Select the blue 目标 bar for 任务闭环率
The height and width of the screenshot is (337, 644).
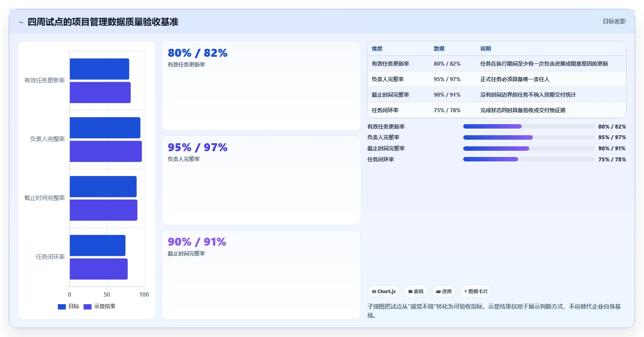pyautogui.click(x=98, y=246)
